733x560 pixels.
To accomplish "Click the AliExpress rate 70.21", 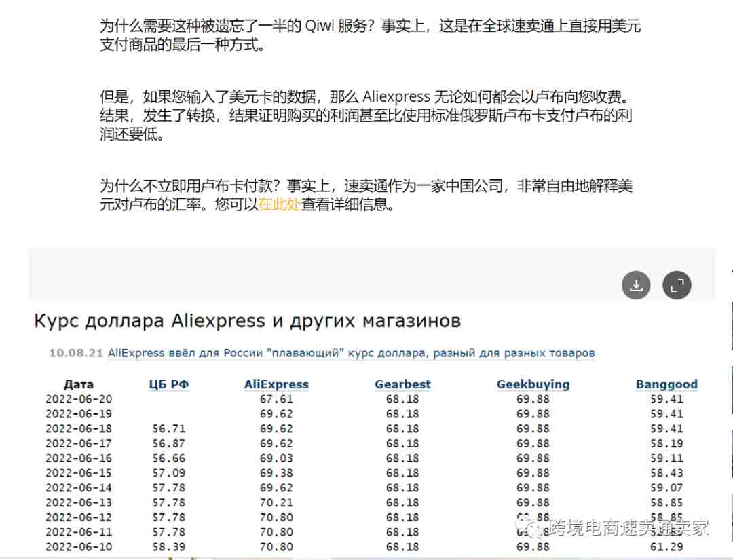I will (x=276, y=502).
